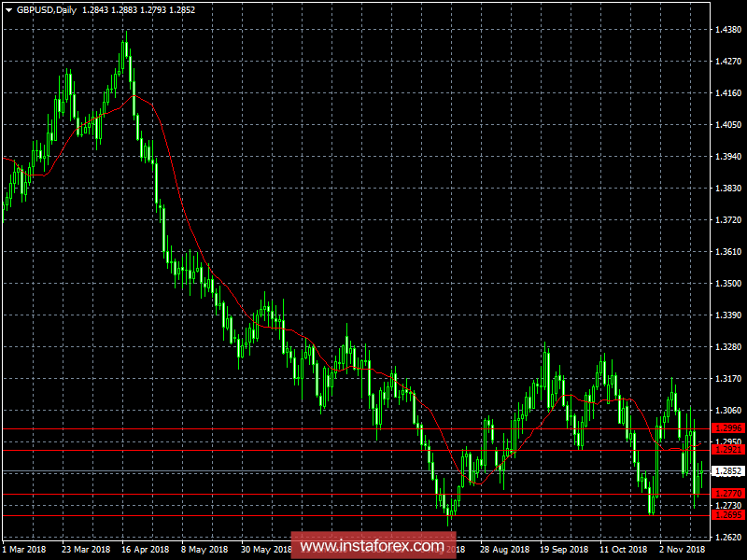
Task: Click the 1.2620 price axis value
Action: coord(728,538)
